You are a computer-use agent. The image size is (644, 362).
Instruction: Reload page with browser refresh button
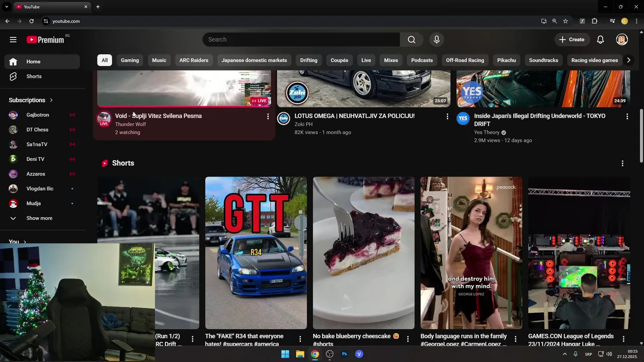(x=31, y=21)
